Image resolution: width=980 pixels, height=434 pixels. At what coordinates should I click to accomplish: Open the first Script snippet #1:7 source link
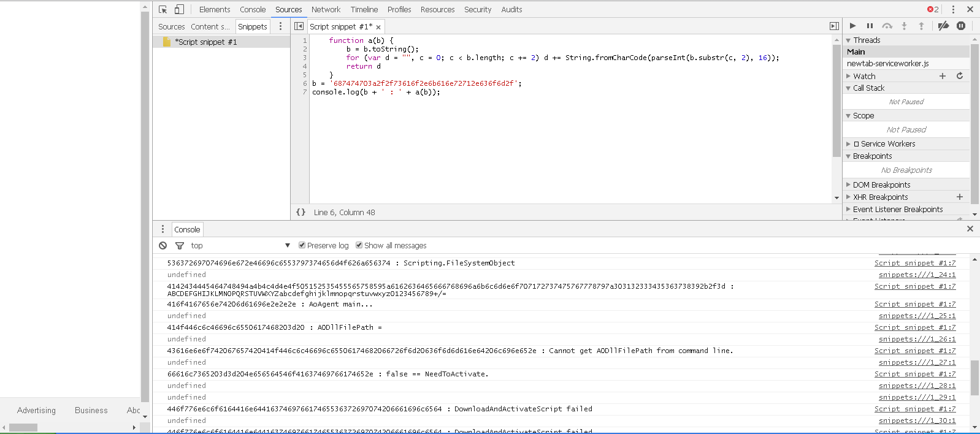(x=914, y=263)
